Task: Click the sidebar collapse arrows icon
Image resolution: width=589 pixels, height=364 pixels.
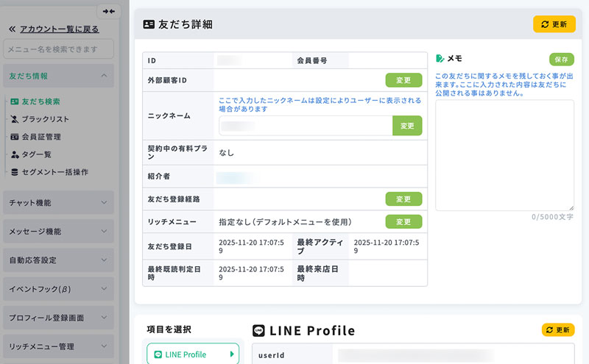Action: click(109, 11)
